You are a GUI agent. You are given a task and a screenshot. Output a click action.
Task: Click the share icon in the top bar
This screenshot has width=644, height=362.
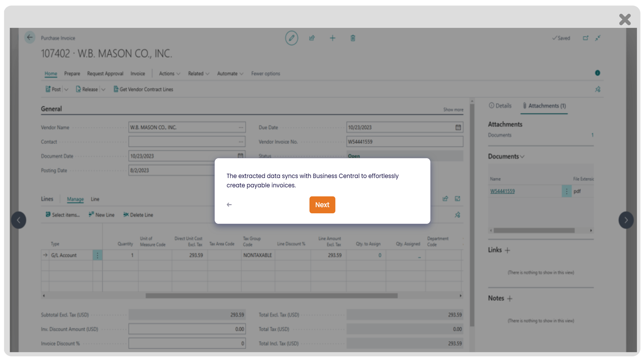pos(312,38)
